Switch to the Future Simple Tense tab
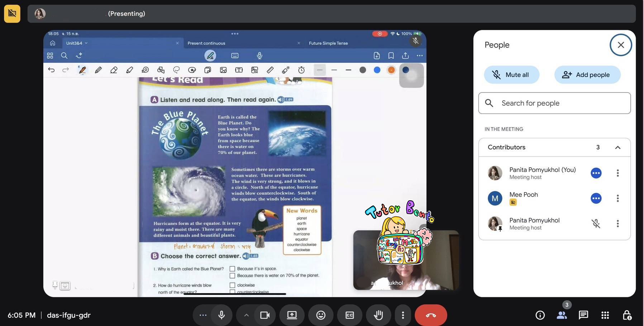The image size is (644, 326). click(328, 43)
